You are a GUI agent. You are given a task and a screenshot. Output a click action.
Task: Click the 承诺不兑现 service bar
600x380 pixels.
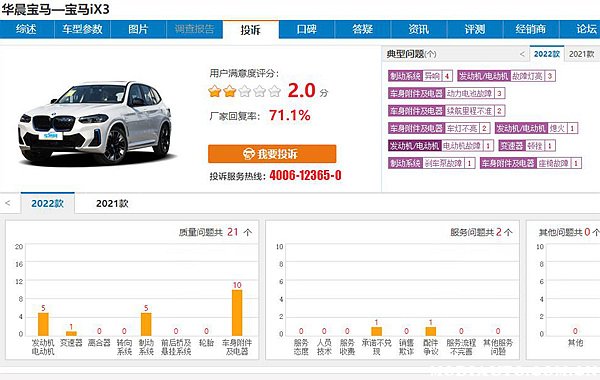[377, 331]
